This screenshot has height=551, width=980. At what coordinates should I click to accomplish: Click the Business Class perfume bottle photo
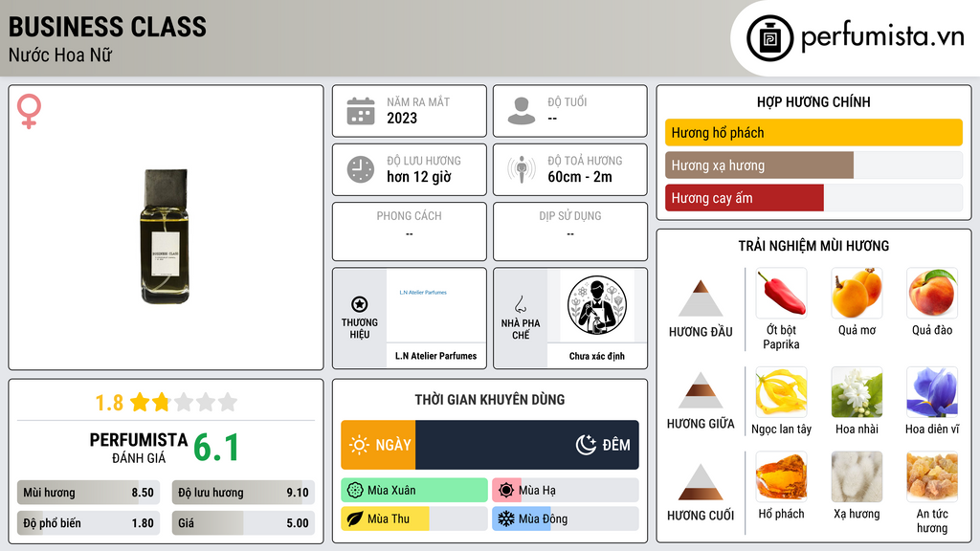click(x=165, y=236)
